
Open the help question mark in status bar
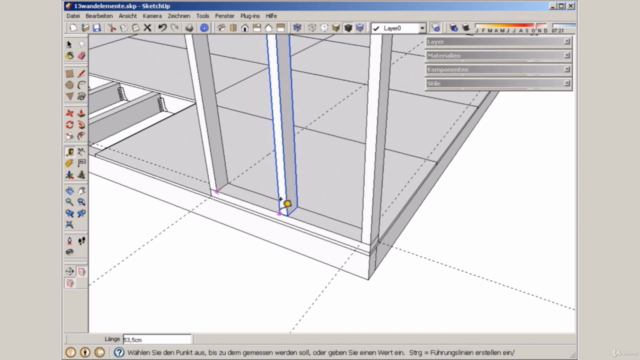pyautogui.click(x=119, y=352)
